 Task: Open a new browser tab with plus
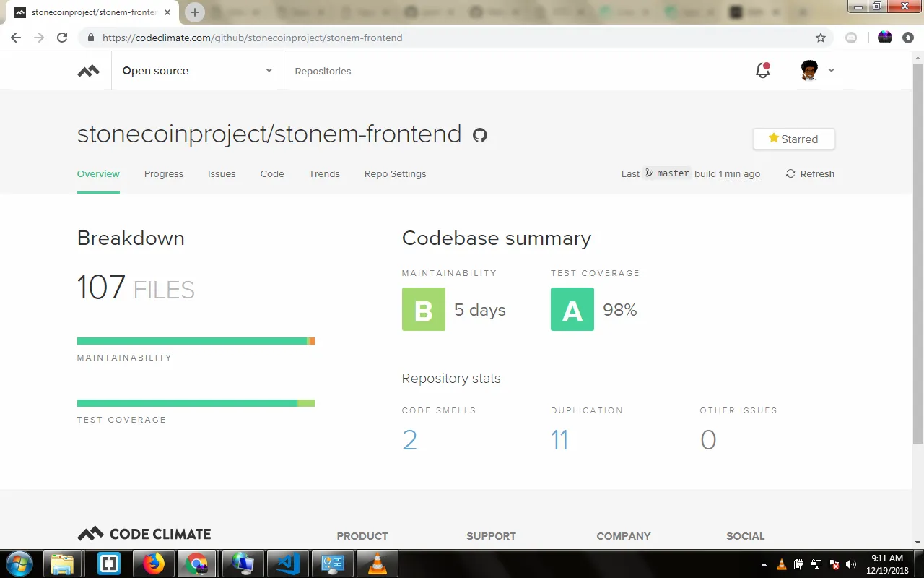pos(194,12)
